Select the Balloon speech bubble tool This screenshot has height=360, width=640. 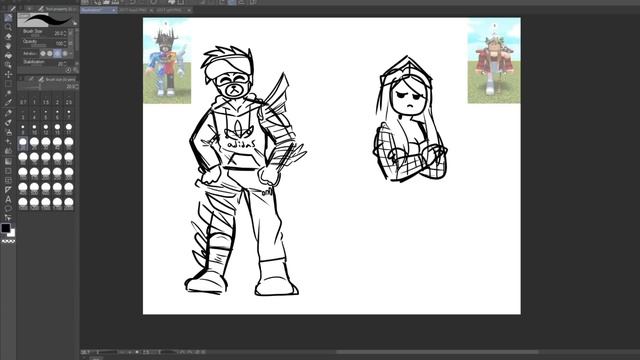tap(8, 209)
